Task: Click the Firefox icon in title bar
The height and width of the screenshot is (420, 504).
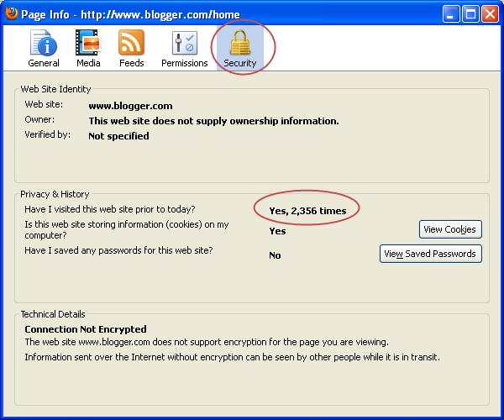Action: [11, 13]
